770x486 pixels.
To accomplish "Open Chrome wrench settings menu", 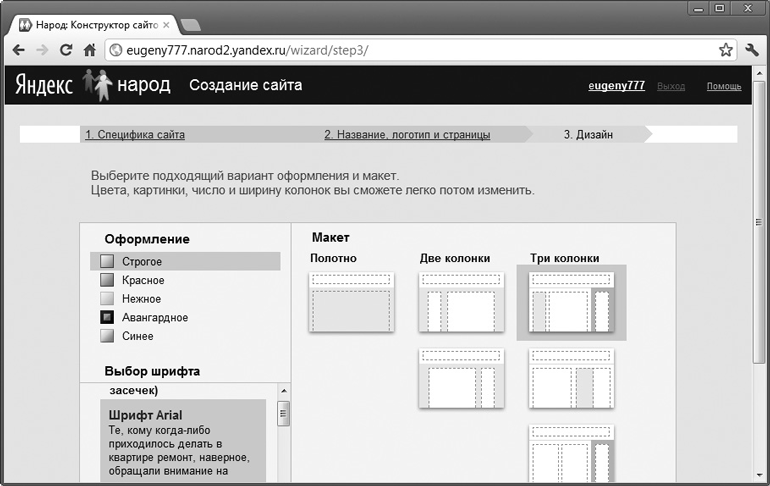I will click(x=752, y=50).
